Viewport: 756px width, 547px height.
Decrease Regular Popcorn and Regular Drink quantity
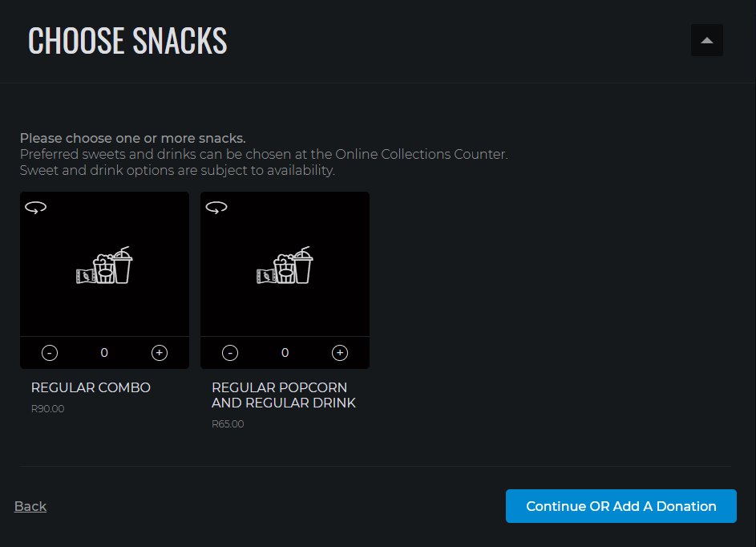tap(230, 353)
